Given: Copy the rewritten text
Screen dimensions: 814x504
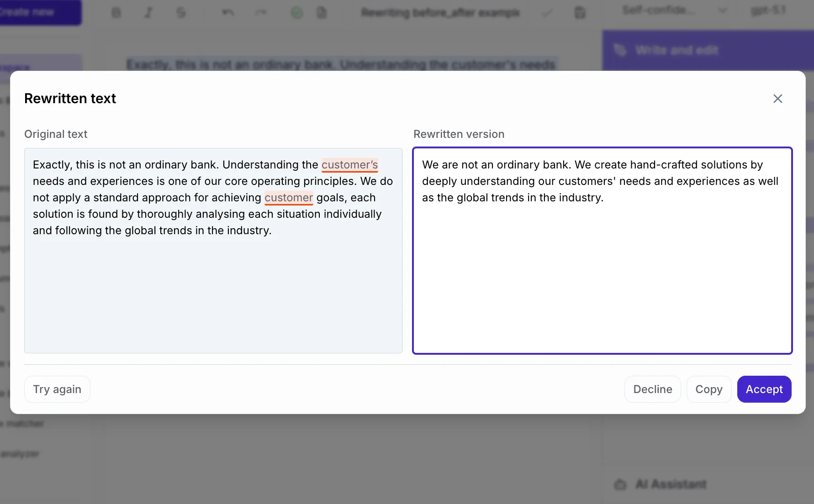Looking at the screenshot, I should tap(708, 389).
